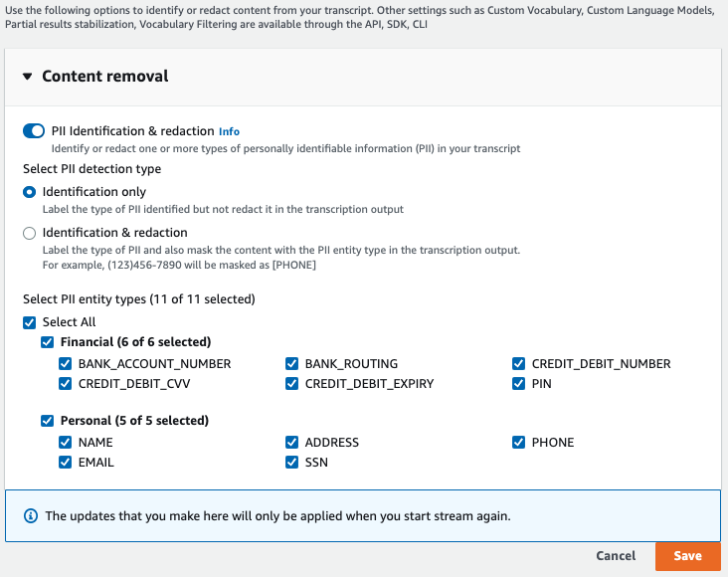
Task: Uncheck the Select All checkbox
Action: coord(30,322)
